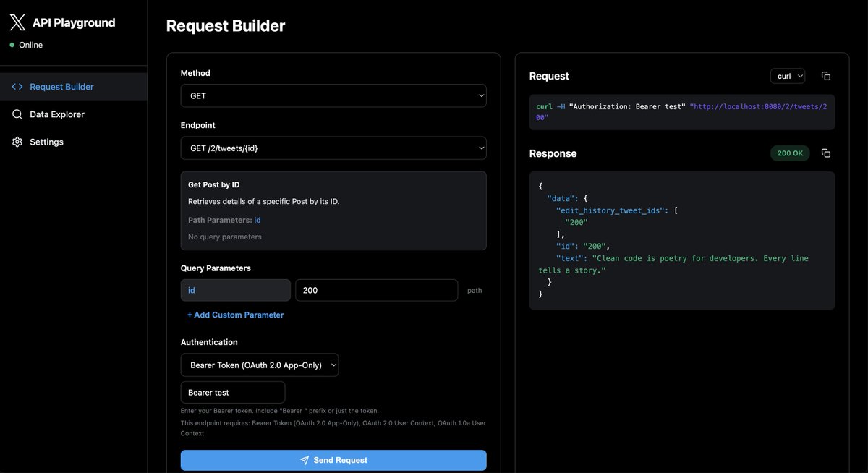
Task: Click the 'Retrieves details of a specific Post' description
Action: (264, 201)
